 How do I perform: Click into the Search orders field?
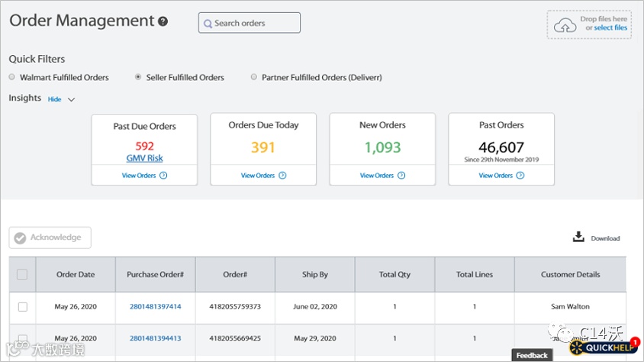pyautogui.click(x=255, y=23)
